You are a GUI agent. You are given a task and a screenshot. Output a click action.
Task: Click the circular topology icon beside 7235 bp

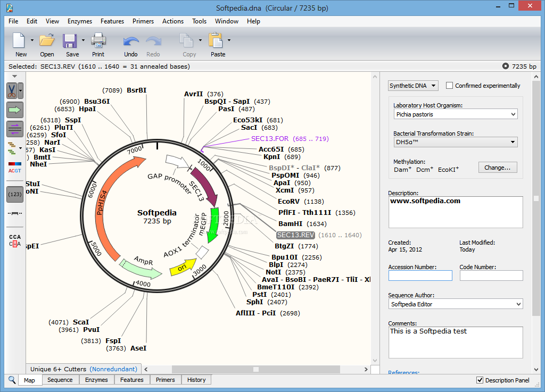(506, 66)
